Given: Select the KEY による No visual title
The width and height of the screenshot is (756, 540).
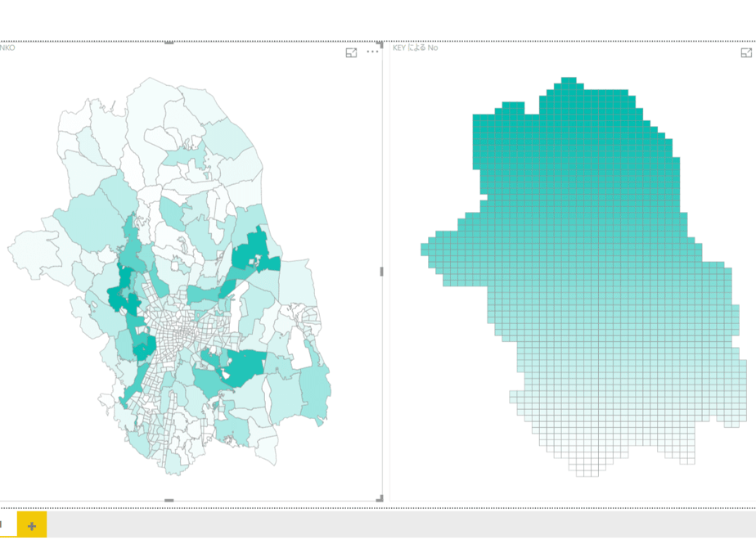Looking at the screenshot, I should (415, 47).
